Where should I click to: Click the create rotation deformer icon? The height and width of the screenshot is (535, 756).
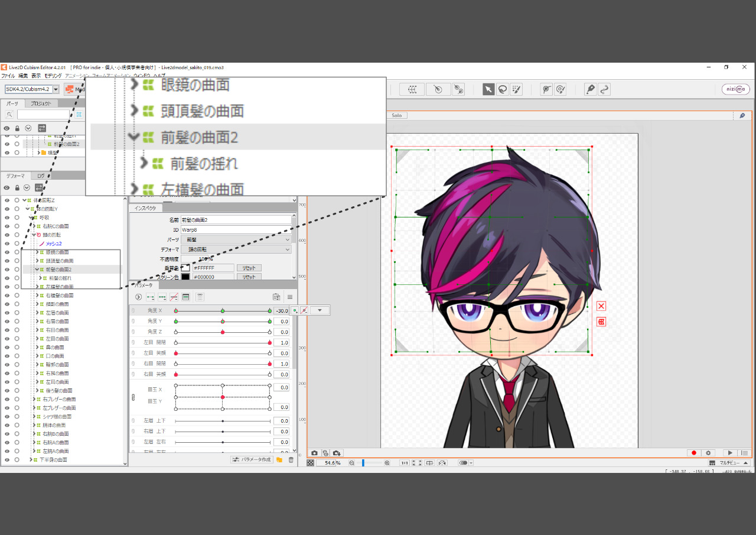[x=438, y=89]
